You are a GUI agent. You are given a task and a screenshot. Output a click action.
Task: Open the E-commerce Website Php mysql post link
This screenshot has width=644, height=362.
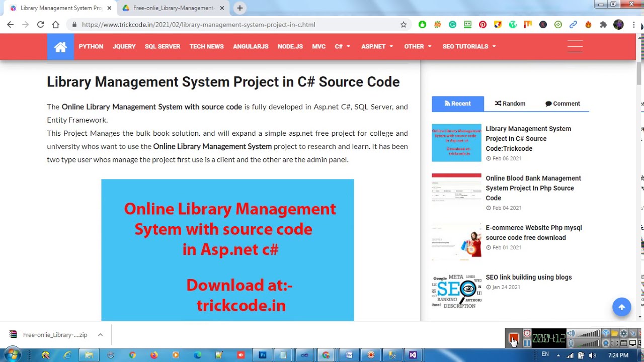tap(534, 233)
